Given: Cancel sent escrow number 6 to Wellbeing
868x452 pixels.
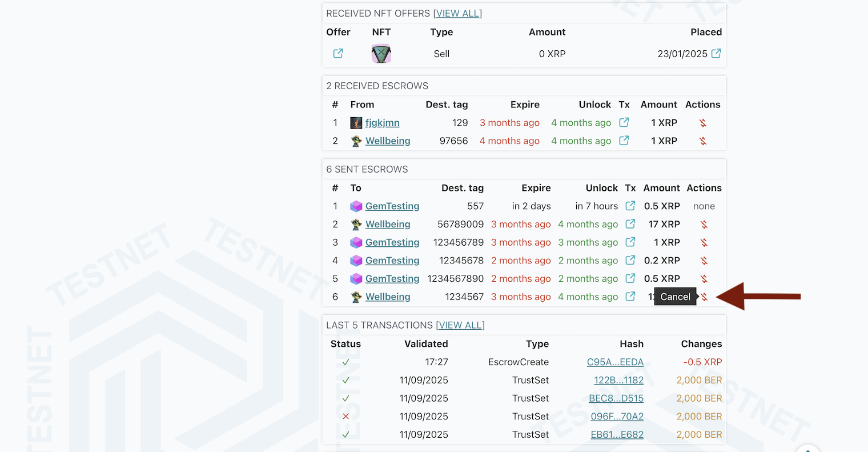Looking at the screenshot, I should pyautogui.click(x=704, y=297).
